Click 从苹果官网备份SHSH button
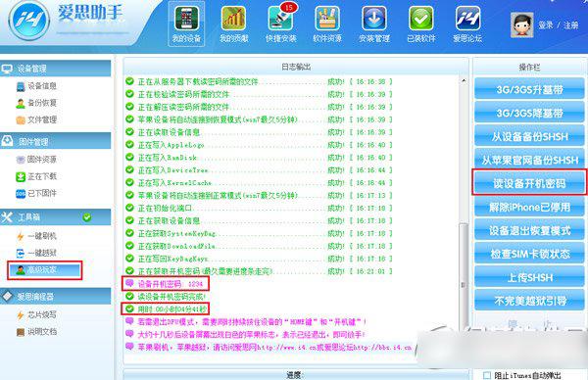Image resolution: width=588 pixels, height=380 pixels. click(529, 160)
